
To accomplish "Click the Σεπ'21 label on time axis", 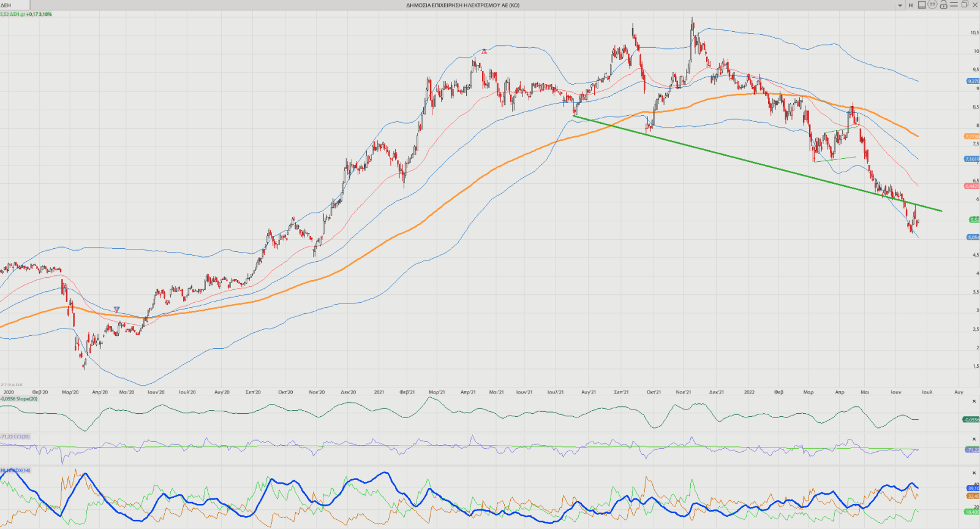I will [x=622, y=392].
